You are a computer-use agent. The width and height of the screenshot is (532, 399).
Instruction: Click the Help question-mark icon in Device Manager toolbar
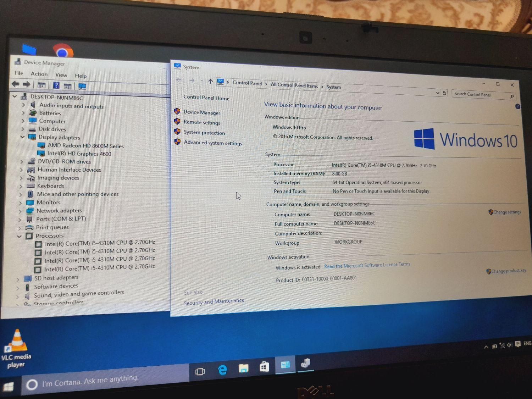pyautogui.click(x=56, y=85)
